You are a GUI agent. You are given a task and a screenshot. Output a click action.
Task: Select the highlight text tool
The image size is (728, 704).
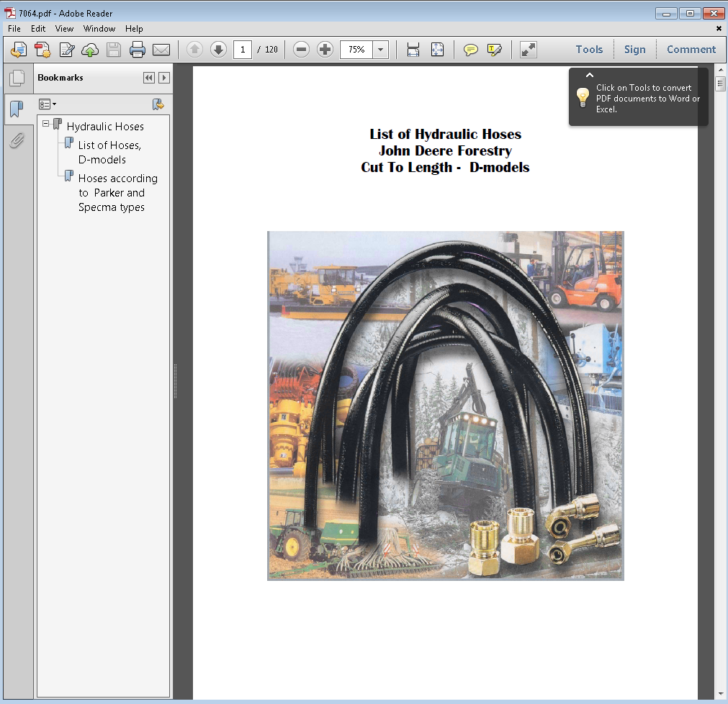tap(495, 50)
